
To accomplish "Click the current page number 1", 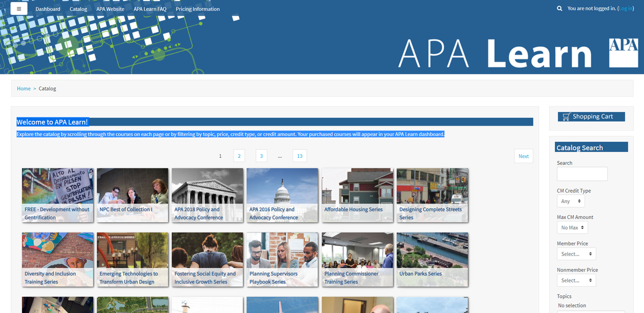I will pos(220,156).
